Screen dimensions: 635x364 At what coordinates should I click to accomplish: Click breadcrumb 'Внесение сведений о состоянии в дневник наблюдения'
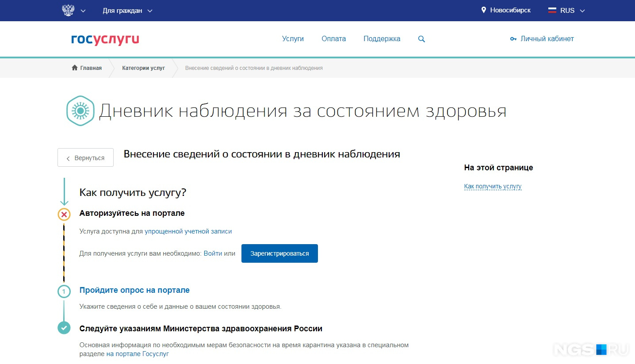(254, 68)
